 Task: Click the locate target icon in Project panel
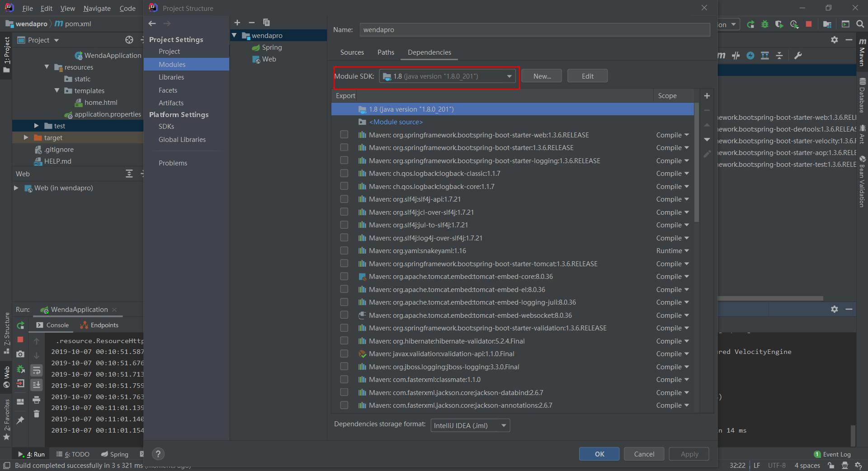point(129,40)
